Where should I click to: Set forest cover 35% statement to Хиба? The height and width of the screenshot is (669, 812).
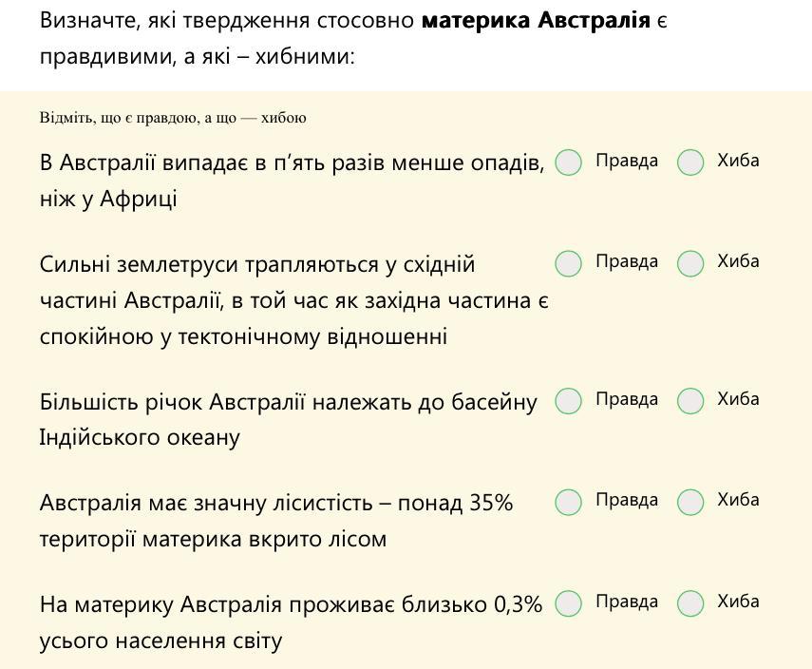690,502
